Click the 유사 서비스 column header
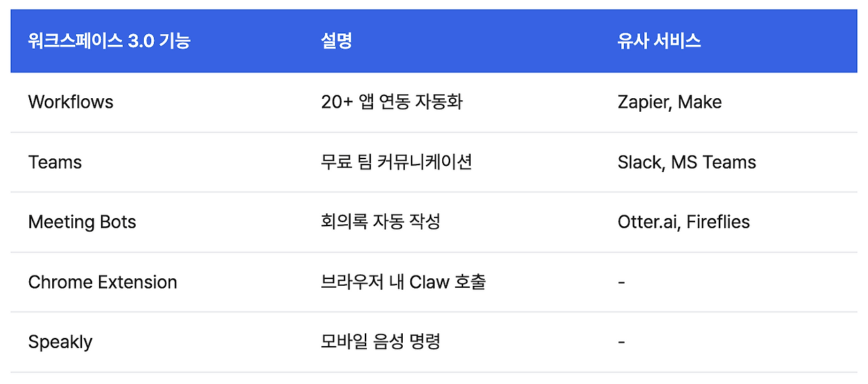The width and height of the screenshot is (868, 384). (658, 41)
